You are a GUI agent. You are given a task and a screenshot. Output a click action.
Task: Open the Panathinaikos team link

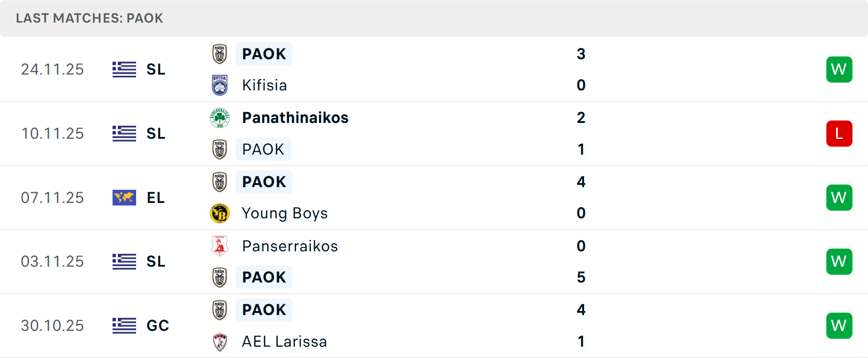(x=295, y=118)
